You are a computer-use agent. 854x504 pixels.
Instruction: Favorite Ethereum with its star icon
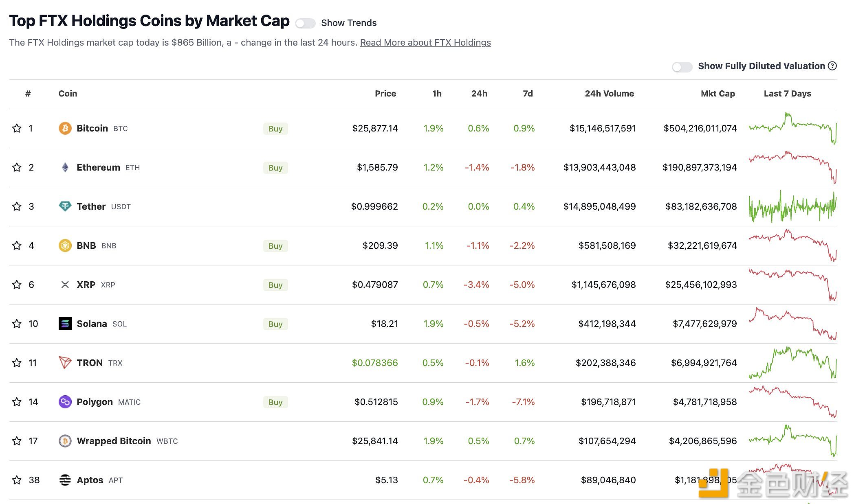(x=17, y=167)
